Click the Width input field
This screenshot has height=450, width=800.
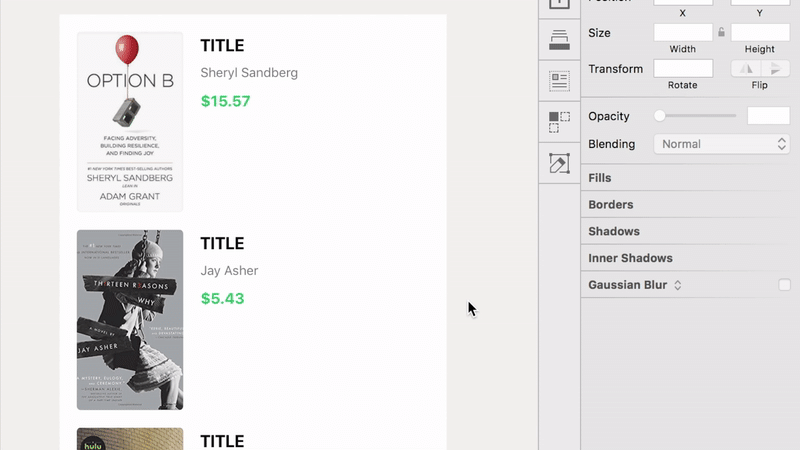683,33
